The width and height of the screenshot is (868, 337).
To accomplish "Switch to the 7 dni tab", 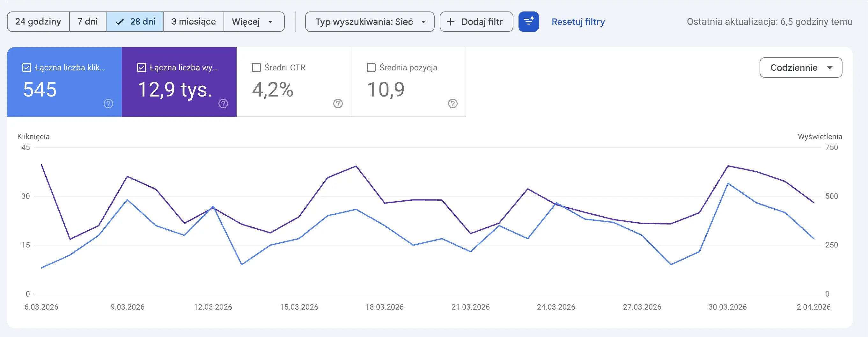I will 87,22.
